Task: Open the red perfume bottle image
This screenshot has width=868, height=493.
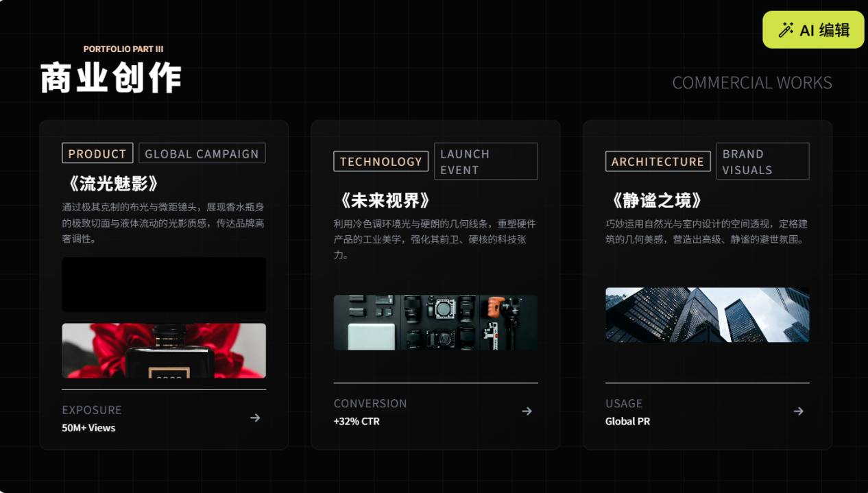Action: click(x=164, y=350)
